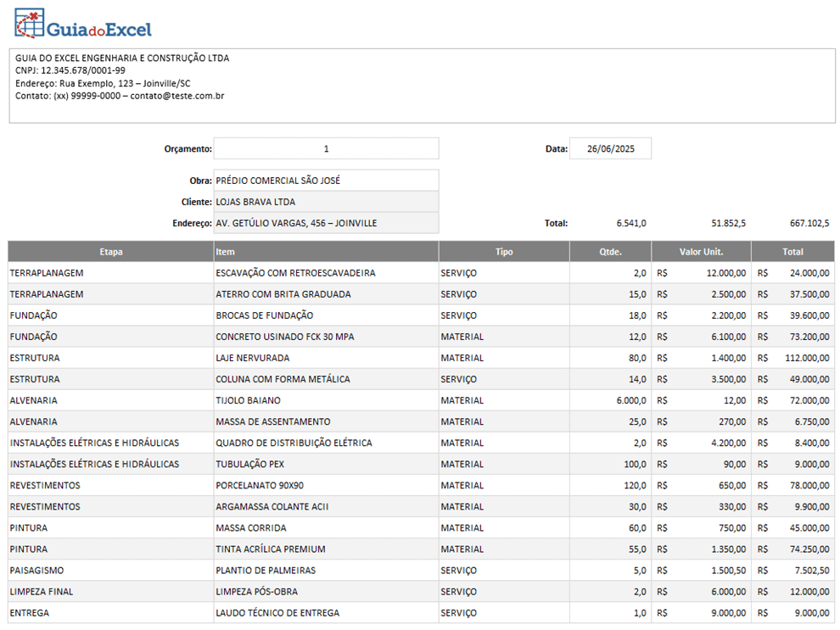Click the Endereço field with AV. GETÚLIO VARGAS
This screenshot has width=840, height=630.
point(326,223)
